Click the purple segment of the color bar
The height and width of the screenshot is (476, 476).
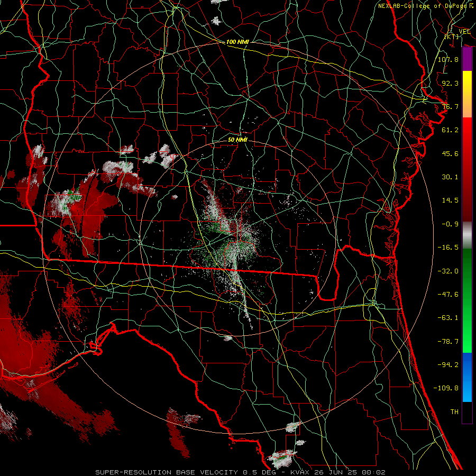[467, 59]
